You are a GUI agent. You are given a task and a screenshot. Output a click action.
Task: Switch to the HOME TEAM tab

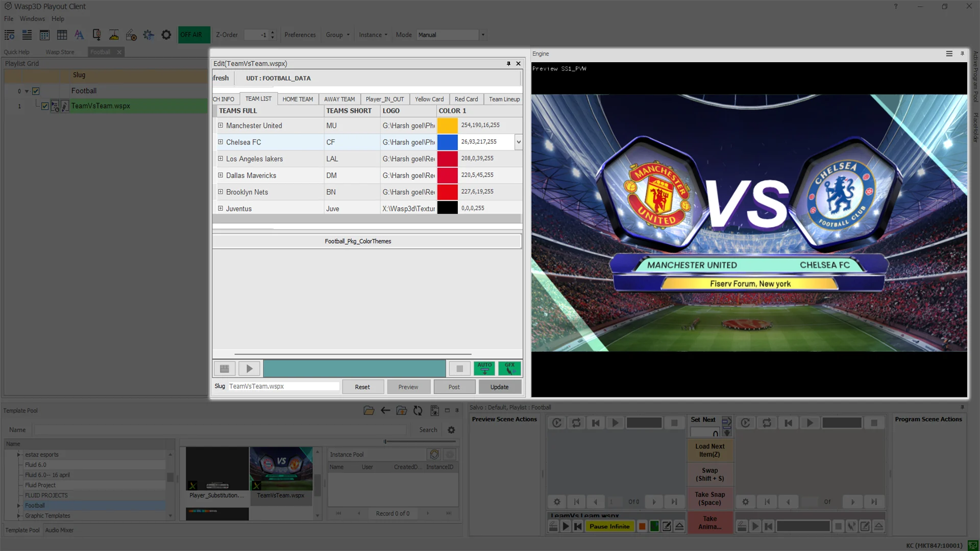[298, 98]
